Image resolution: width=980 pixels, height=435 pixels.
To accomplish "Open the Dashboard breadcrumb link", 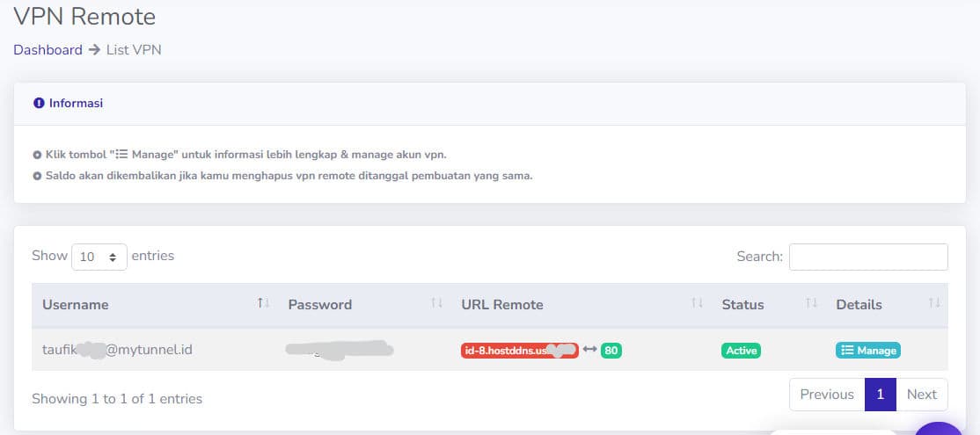I will click(x=48, y=50).
